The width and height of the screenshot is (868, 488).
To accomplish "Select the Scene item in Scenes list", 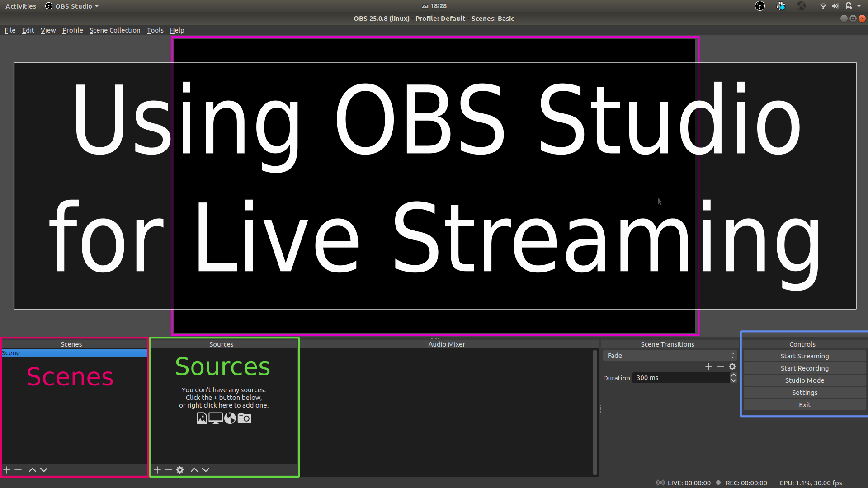I will point(75,353).
